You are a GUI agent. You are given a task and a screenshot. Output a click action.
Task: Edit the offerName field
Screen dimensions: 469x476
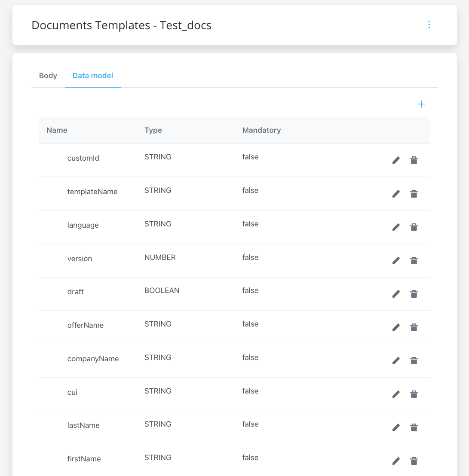point(396,327)
